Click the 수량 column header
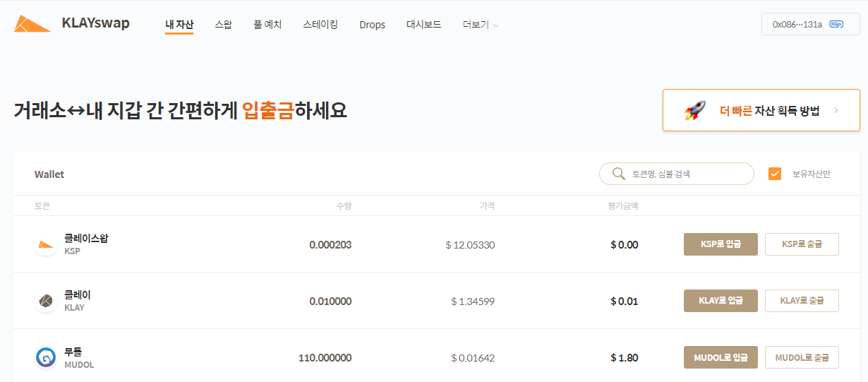The width and height of the screenshot is (868, 382). tap(344, 206)
